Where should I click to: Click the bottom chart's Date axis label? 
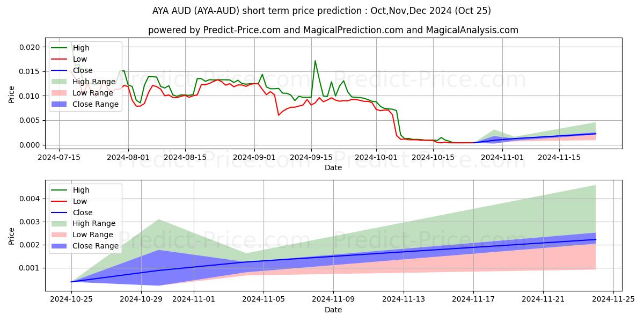point(333,310)
